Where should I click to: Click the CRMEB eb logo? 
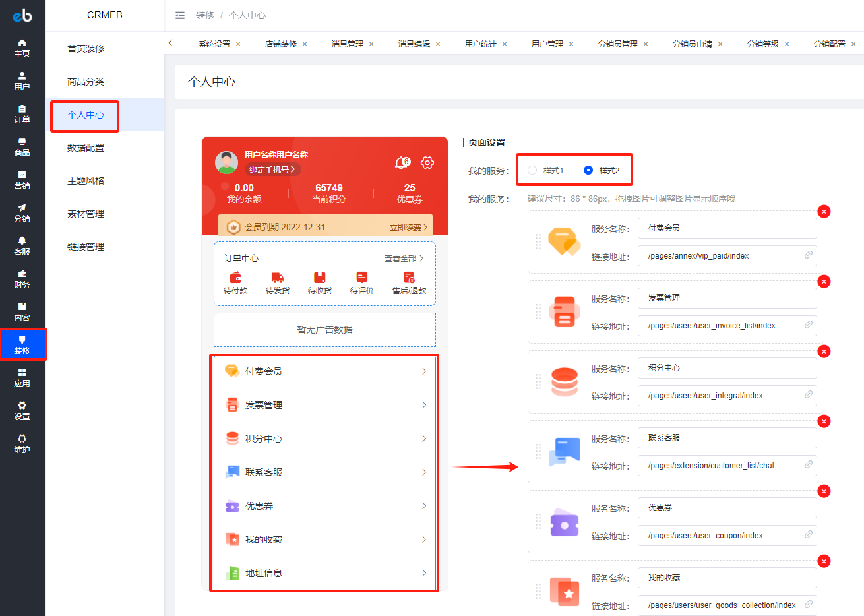point(22,15)
